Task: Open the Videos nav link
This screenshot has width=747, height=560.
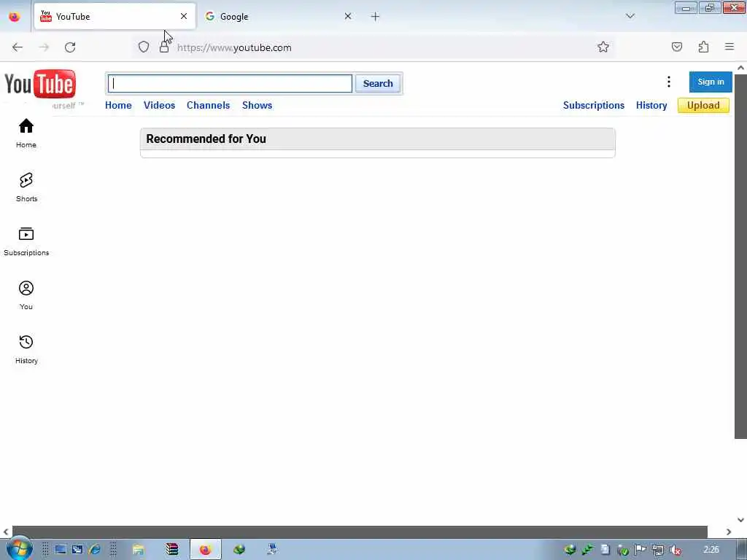Action: (x=159, y=105)
